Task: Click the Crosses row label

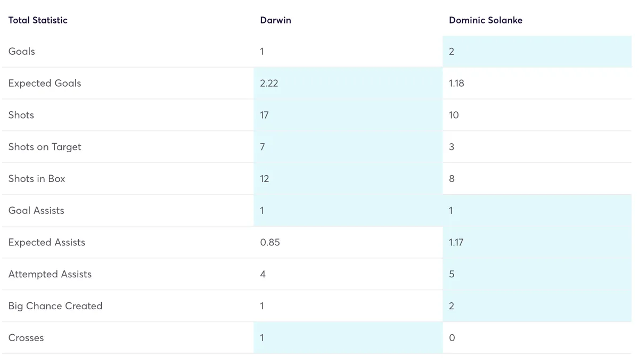Action: click(26, 338)
